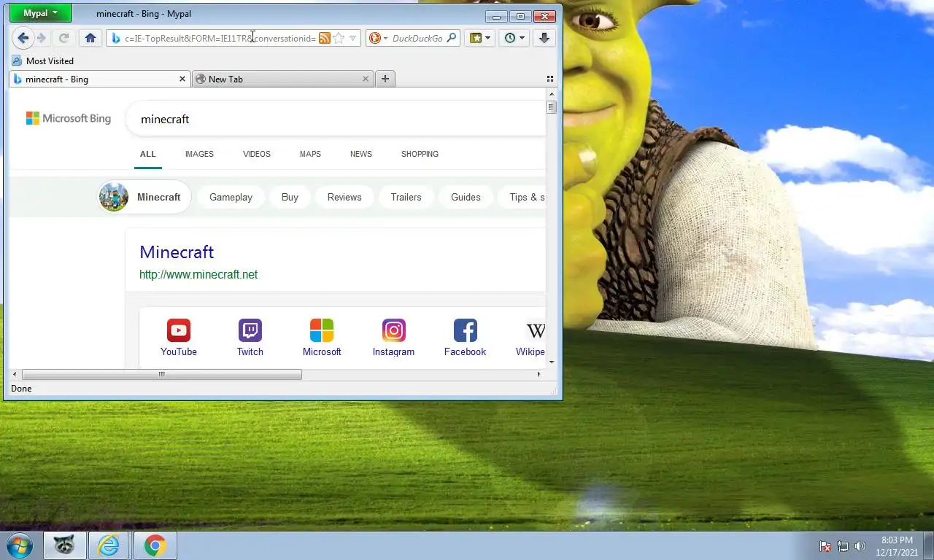
Task: Open the Minecraft result title link
Action: [x=177, y=252]
